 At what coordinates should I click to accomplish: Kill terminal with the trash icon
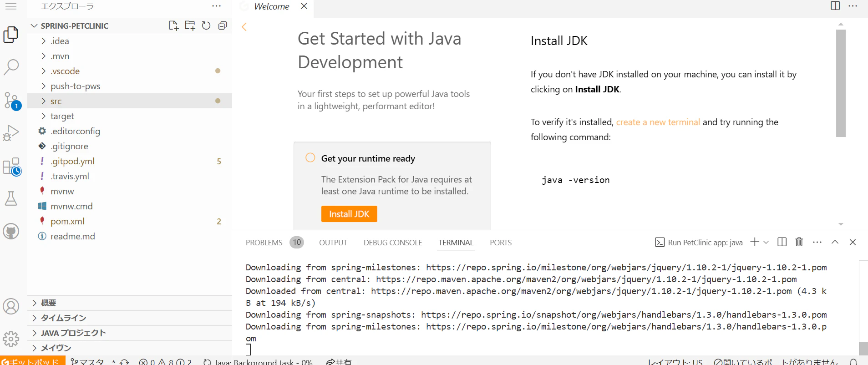click(799, 242)
